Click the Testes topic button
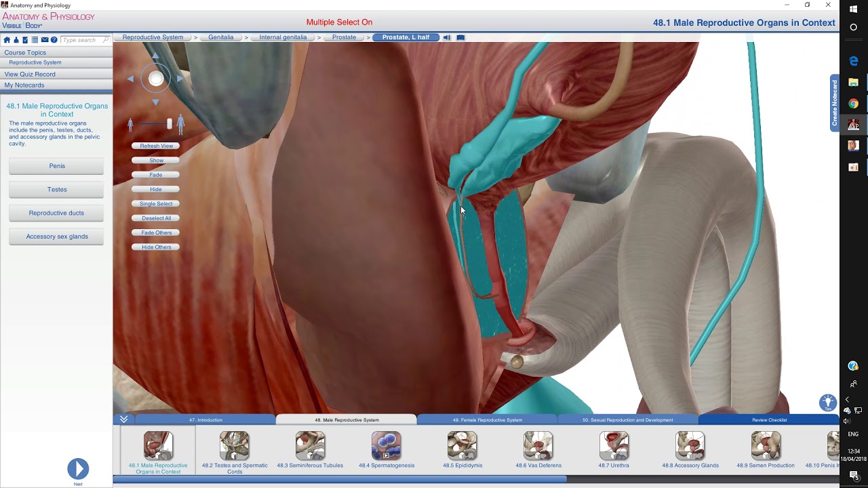The height and width of the screenshot is (488, 868). tap(57, 190)
